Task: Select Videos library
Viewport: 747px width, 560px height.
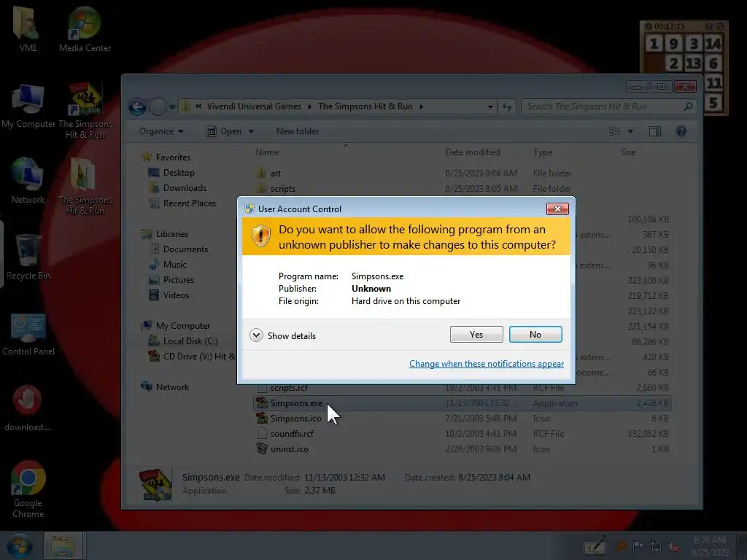Action: pos(169,295)
